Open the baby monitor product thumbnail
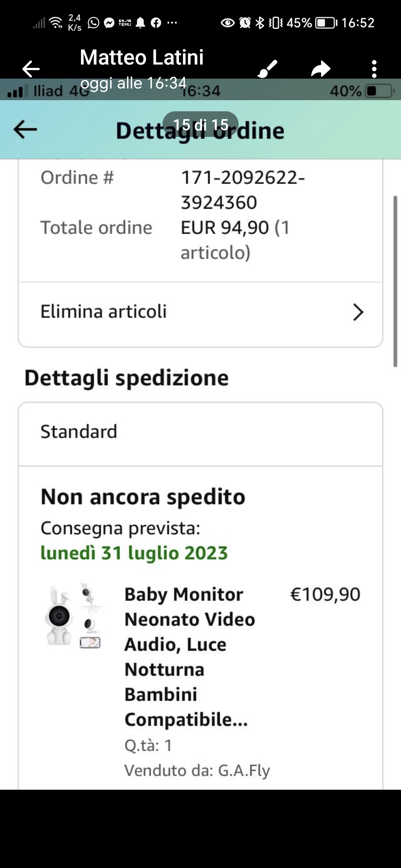This screenshot has width=401, height=868. pyautogui.click(x=73, y=616)
